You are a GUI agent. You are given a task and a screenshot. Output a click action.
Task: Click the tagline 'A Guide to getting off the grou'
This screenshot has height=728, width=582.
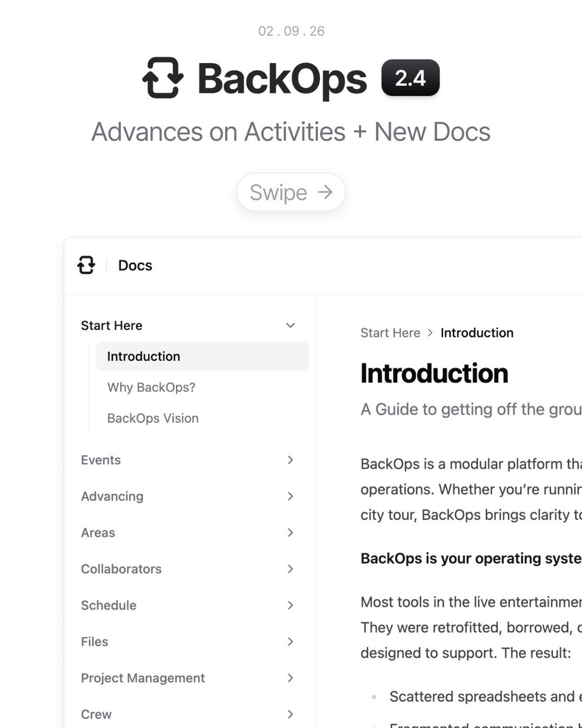tap(471, 409)
